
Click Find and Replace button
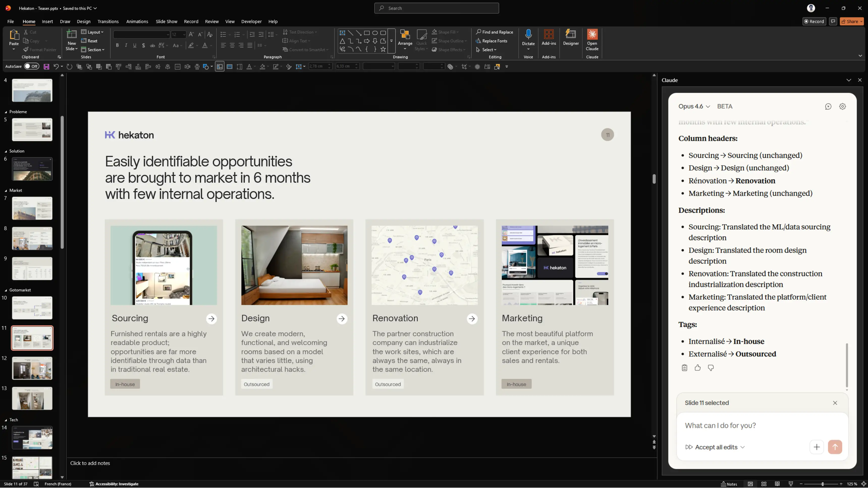[494, 32]
